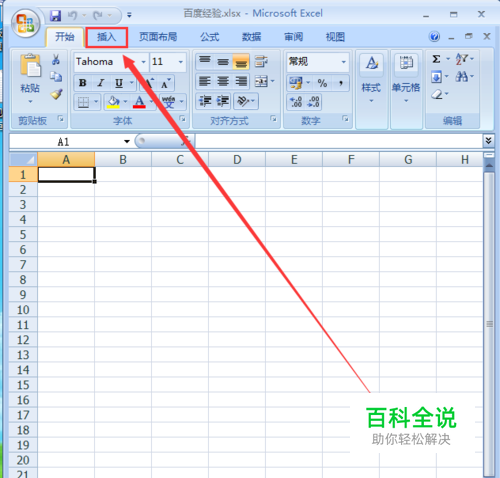Open the round Office button menu

pos(26,23)
